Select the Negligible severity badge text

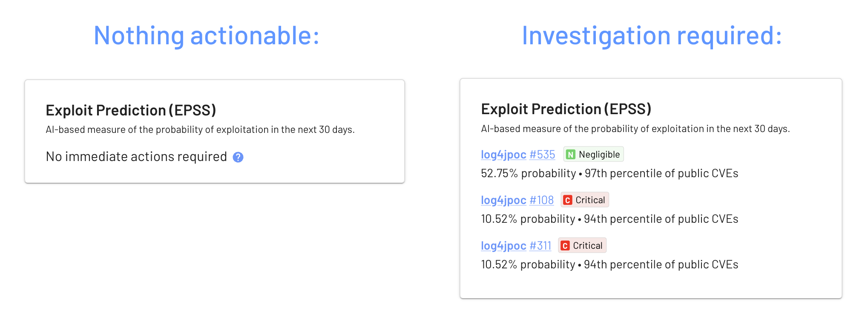click(599, 155)
